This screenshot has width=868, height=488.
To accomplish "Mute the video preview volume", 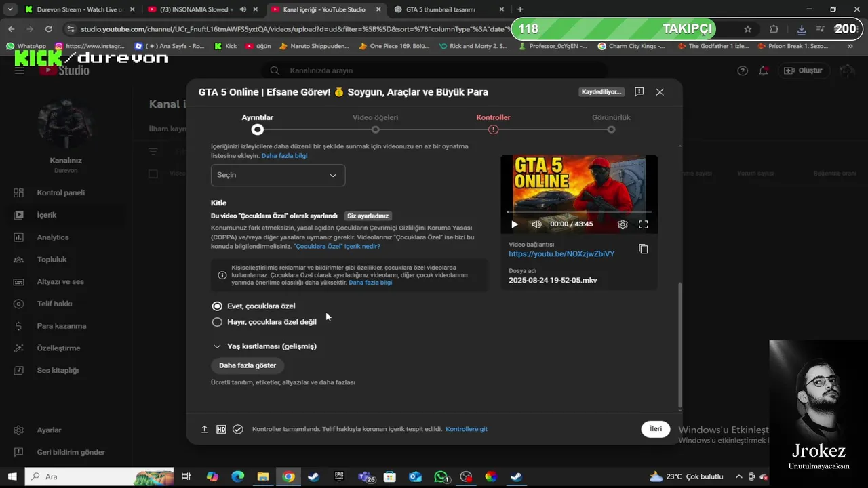I will pyautogui.click(x=536, y=224).
